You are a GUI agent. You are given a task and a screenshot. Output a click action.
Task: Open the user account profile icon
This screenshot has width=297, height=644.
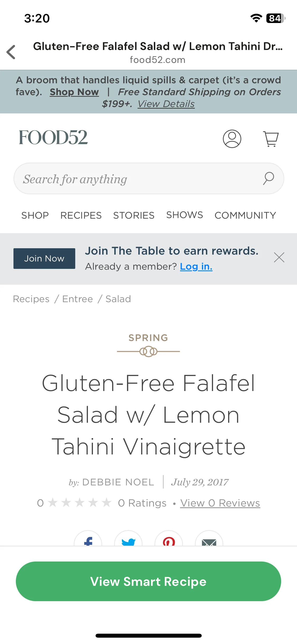(232, 139)
